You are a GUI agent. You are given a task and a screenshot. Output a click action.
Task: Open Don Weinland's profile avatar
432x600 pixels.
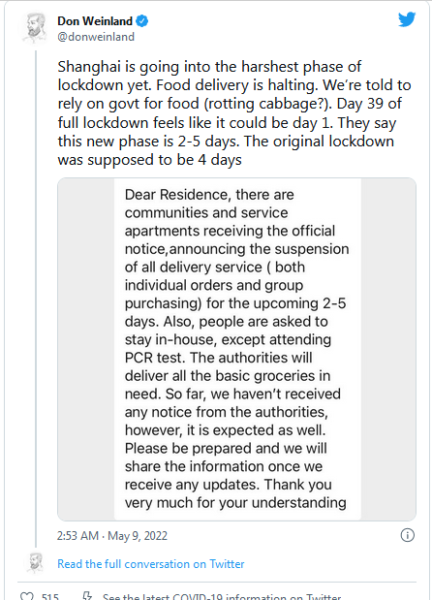(34, 28)
